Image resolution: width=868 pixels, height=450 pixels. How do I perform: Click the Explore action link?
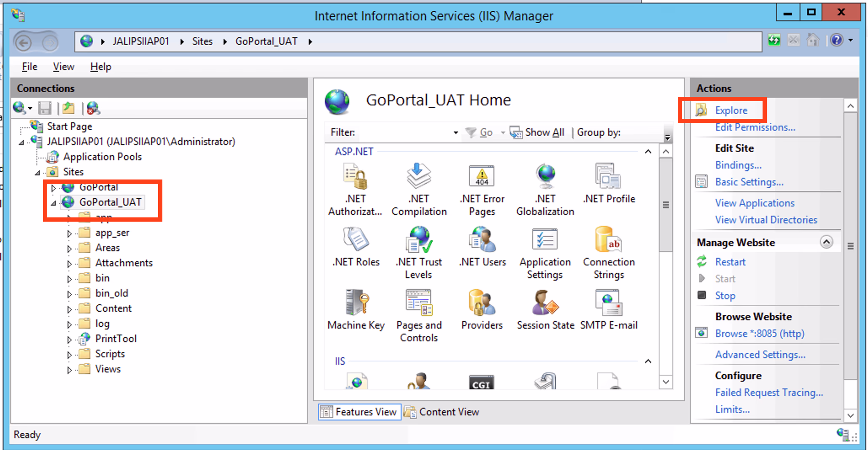[x=731, y=110]
